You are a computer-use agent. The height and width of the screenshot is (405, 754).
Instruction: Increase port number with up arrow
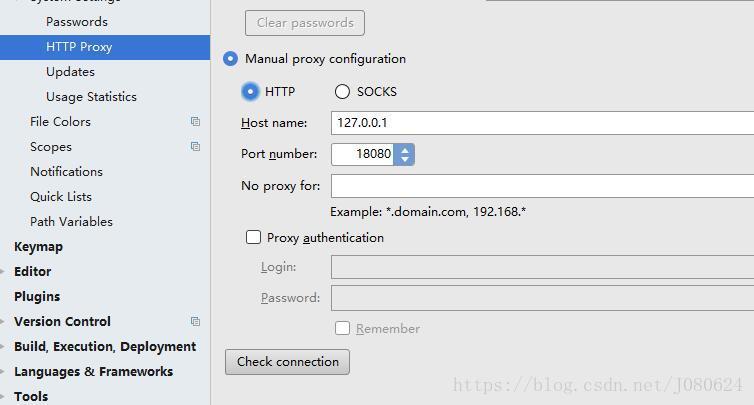(404, 149)
